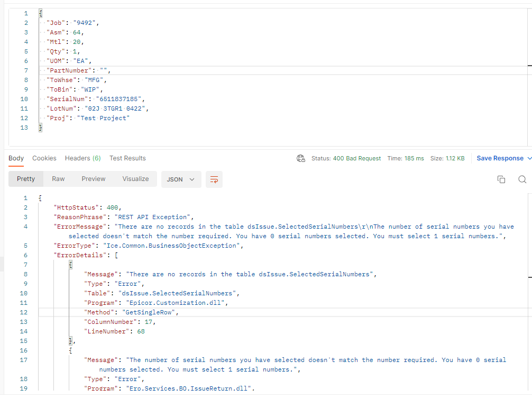
Task: Open the JSON format dropdown
Action: click(x=181, y=179)
